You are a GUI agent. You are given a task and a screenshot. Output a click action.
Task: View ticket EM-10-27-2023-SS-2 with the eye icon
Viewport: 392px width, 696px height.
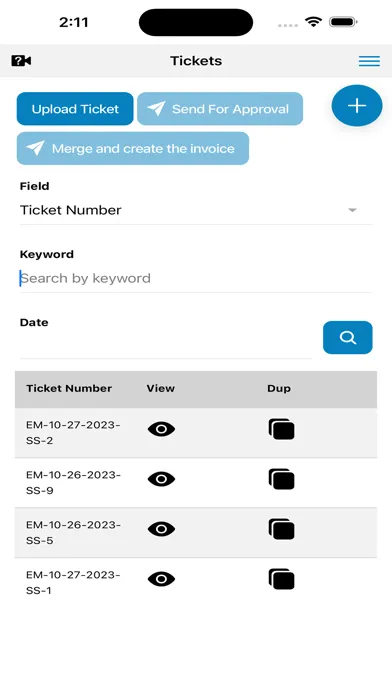(161, 429)
